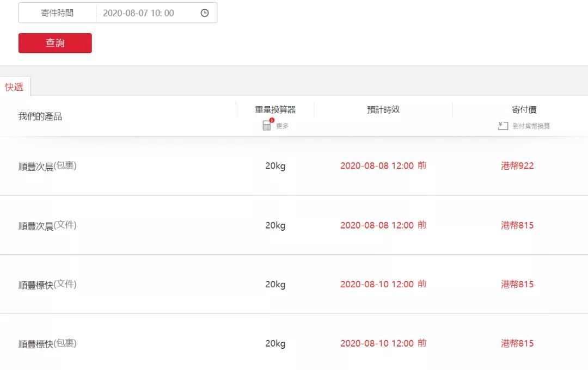Switch to the 快遞 tab
This screenshot has height=370, width=588.
coord(15,87)
